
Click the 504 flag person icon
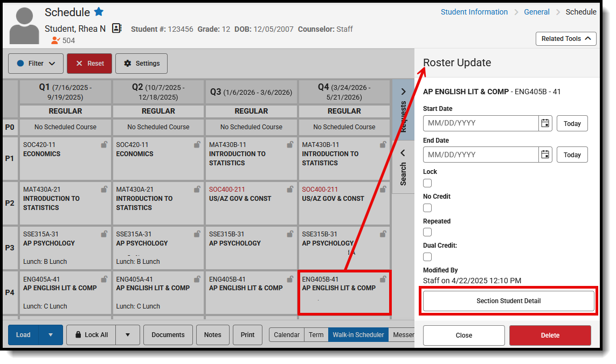tap(54, 39)
